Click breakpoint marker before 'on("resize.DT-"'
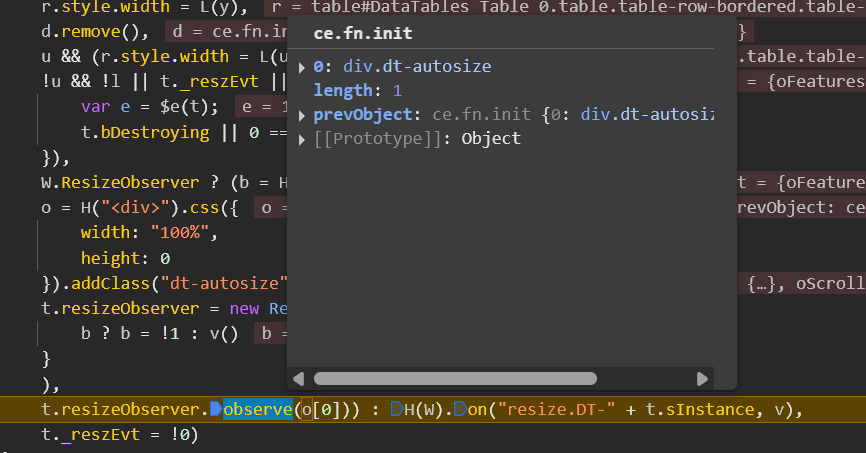 point(460,409)
